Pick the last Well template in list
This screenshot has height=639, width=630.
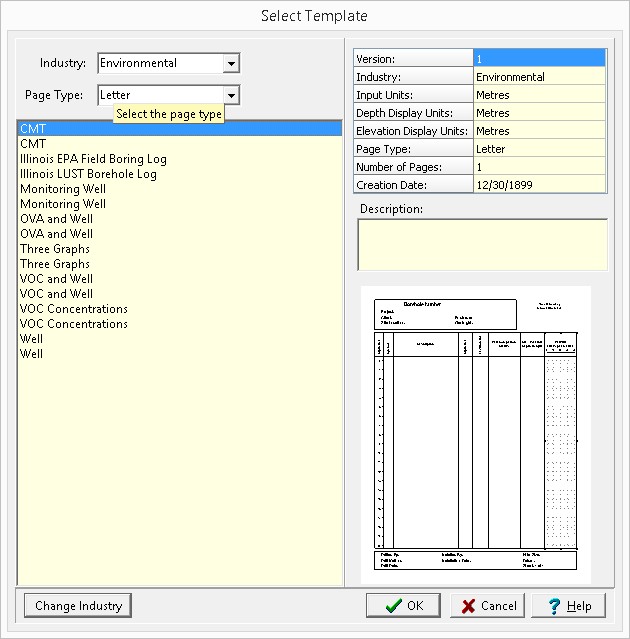(32, 354)
